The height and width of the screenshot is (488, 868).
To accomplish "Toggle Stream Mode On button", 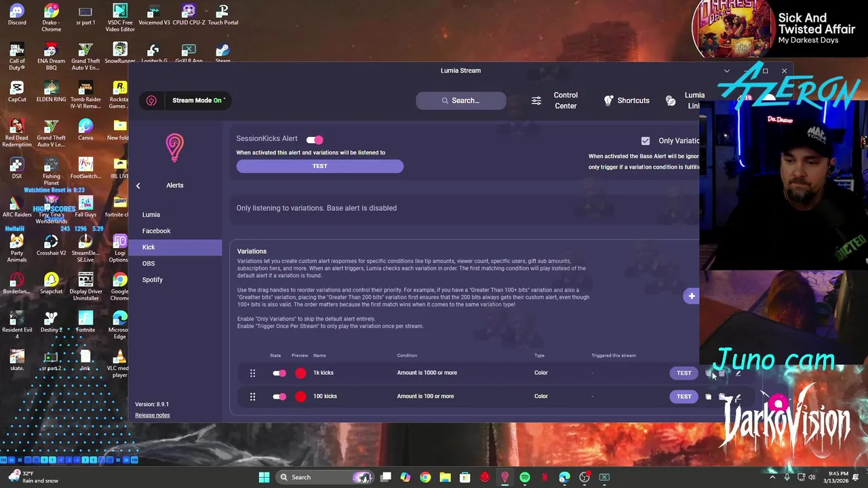I will pyautogui.click(x=197, y=100).
